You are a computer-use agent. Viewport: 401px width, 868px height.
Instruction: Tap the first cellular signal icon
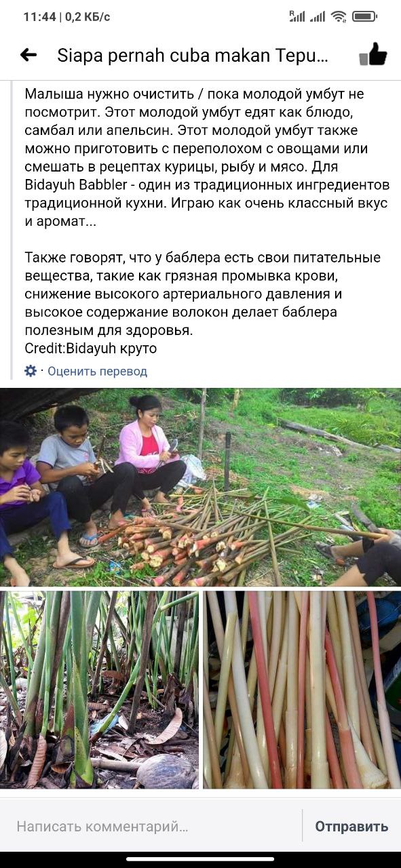pos(297,16)
